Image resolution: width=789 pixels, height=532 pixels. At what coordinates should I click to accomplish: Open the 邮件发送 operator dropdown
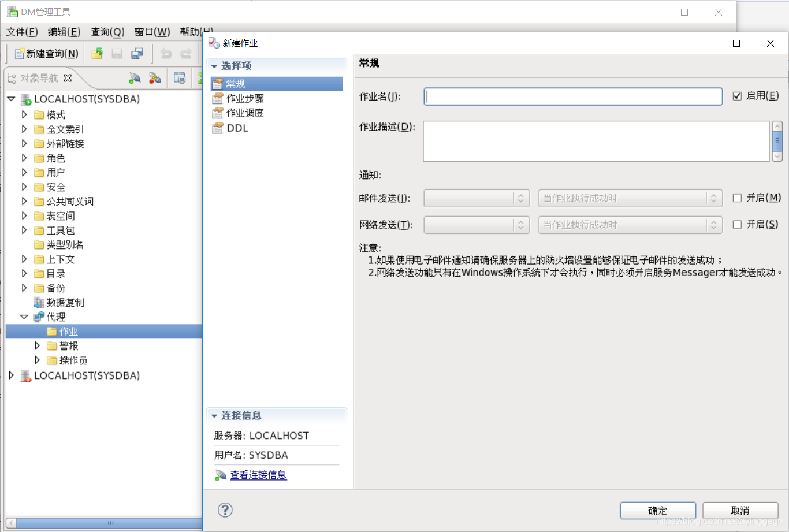tap(477, 198)
